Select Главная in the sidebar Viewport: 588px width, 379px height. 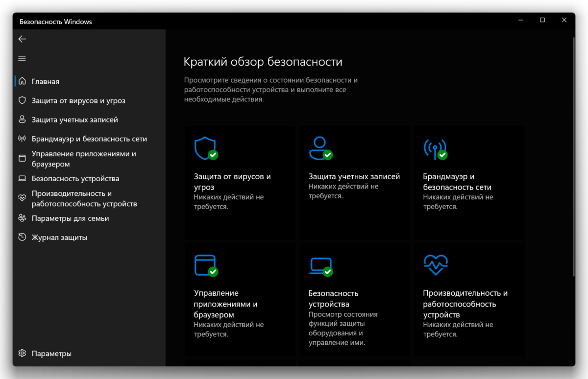[x=46, y=82]
